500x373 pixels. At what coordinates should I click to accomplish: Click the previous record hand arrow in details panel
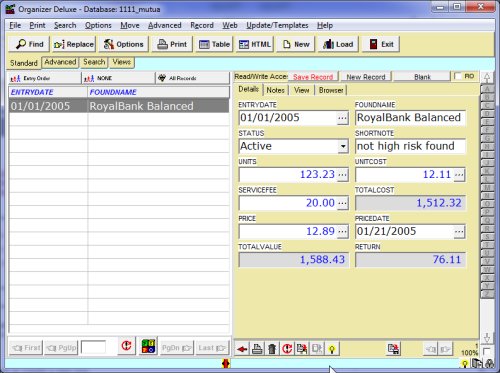(430, 349)
